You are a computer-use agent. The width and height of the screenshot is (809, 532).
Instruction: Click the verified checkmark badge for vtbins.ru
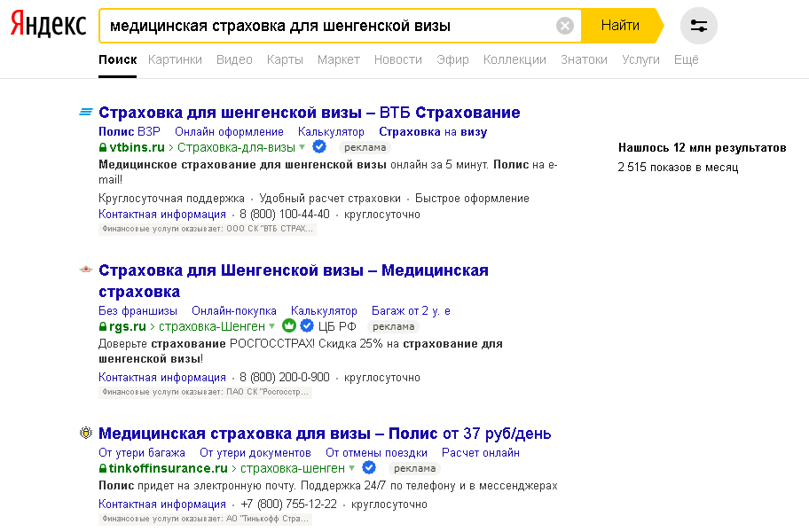[x=319, y=147]
